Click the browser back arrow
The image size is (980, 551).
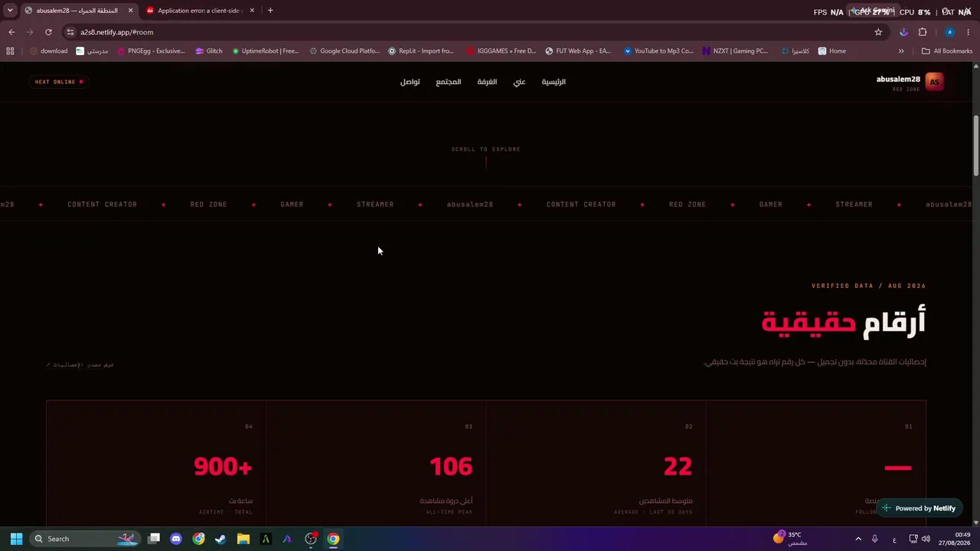click(11, 32)
